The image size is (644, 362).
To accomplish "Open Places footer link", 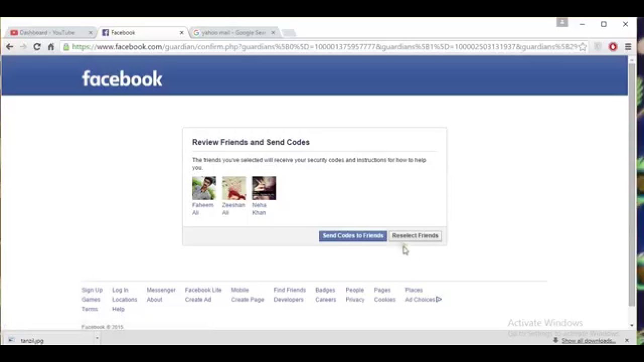I will (414, 290).
